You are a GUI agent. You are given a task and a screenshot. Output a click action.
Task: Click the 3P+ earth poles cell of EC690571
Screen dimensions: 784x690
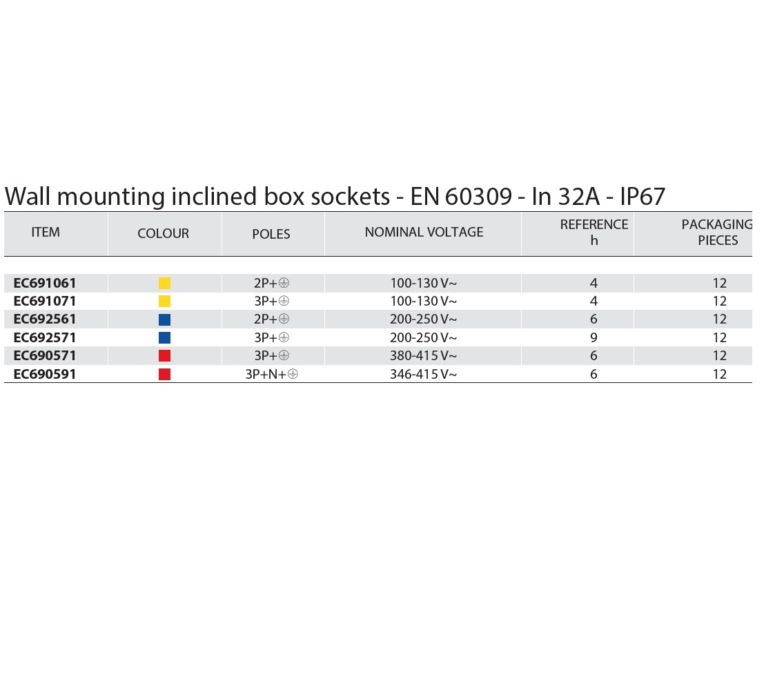point(271,355)
